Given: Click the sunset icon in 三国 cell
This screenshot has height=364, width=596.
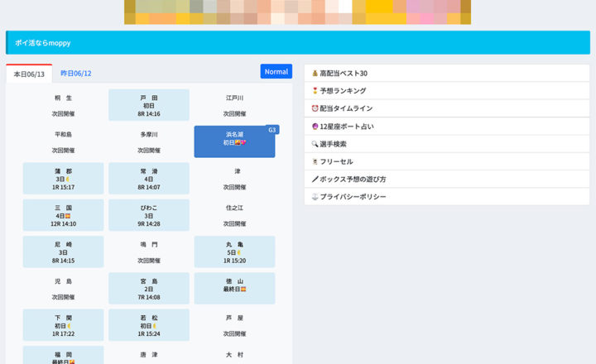Looking at the screenshot, I should (x=68, y=216).
